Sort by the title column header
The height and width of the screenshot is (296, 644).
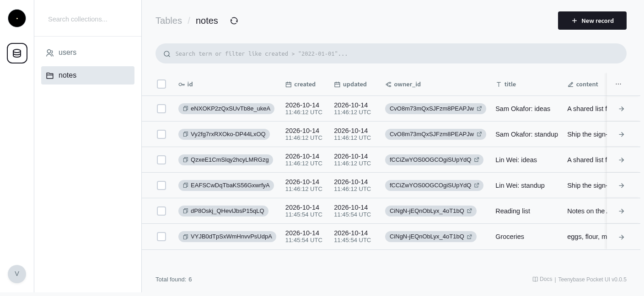(506, 84)
